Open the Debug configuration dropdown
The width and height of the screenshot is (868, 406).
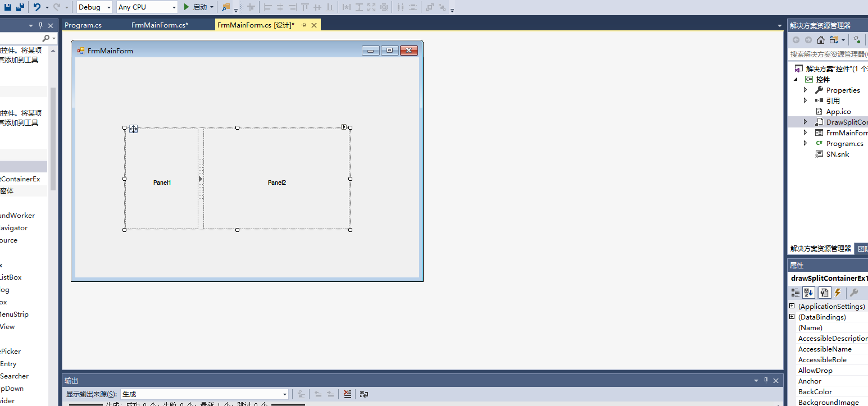click(x=94, y=7)
